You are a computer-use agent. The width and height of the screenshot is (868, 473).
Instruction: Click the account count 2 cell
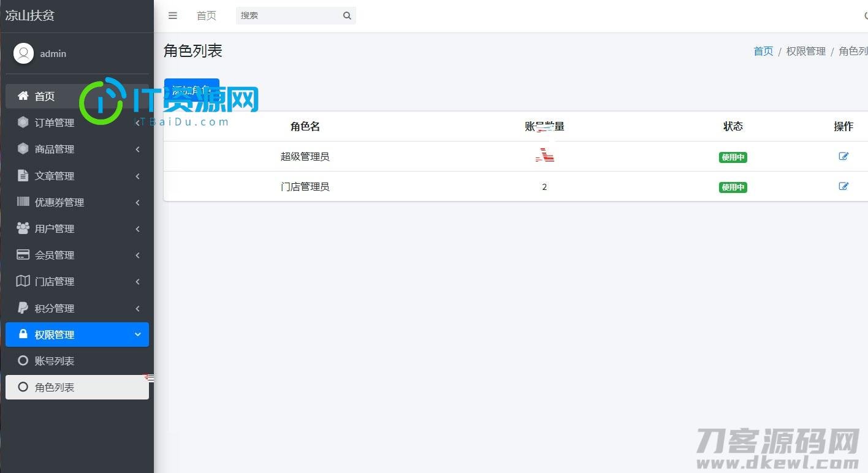[x=544, y=187]
